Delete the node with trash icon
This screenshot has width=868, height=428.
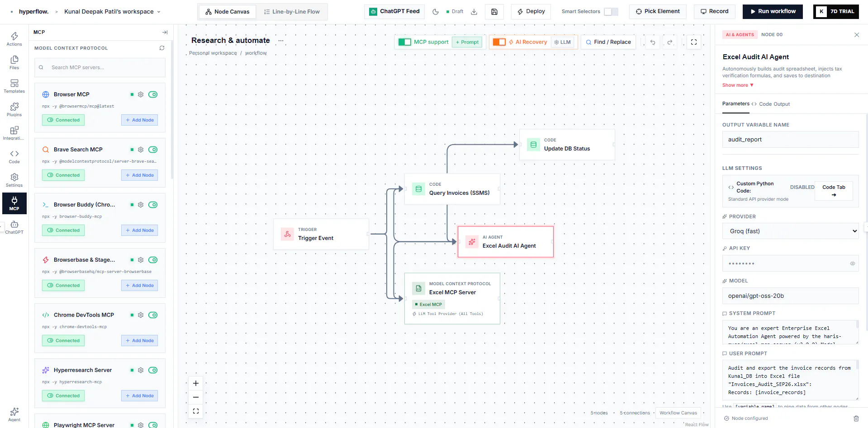click(x=856, y=419)
